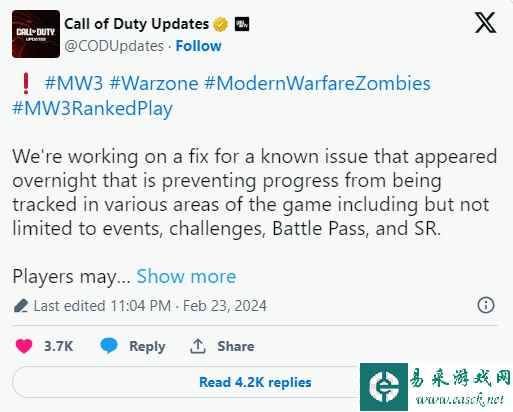Click the X logo icon
513x412 pixels.
(485, 23)
